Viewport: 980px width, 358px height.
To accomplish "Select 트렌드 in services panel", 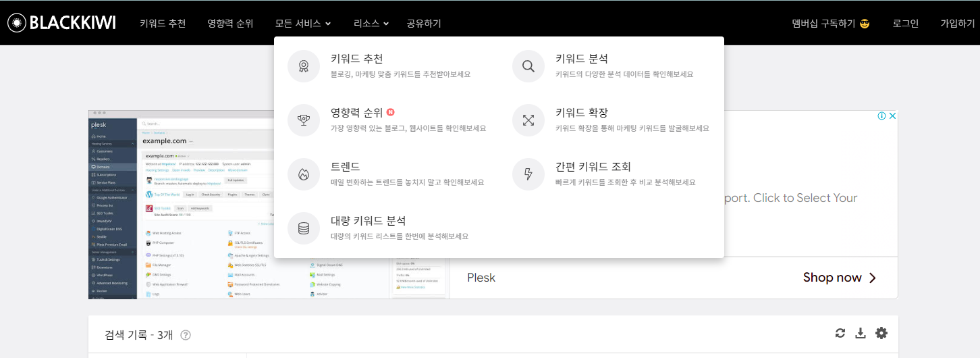I will 346,167.
